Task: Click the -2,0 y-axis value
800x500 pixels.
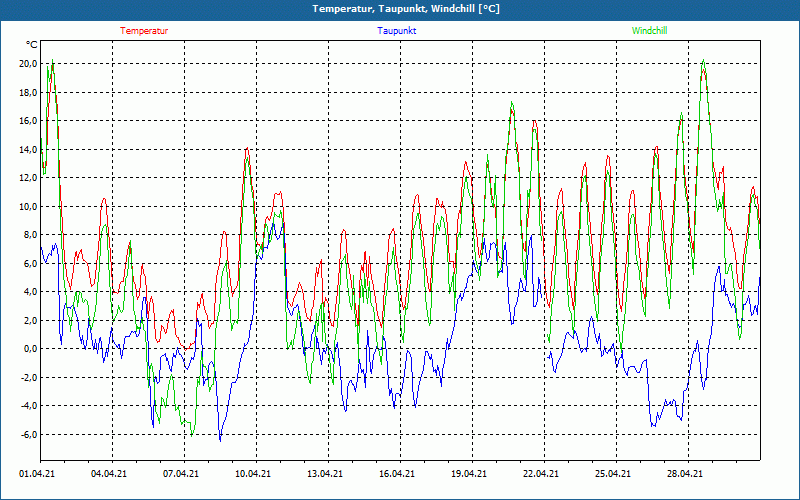Action: (28, 378)
